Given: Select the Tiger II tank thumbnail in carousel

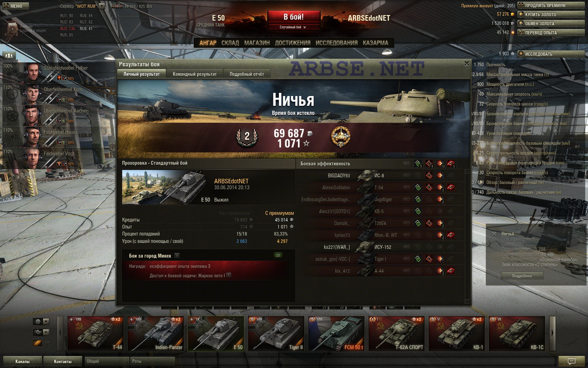Looking at the screenshot, I should 275,333.
